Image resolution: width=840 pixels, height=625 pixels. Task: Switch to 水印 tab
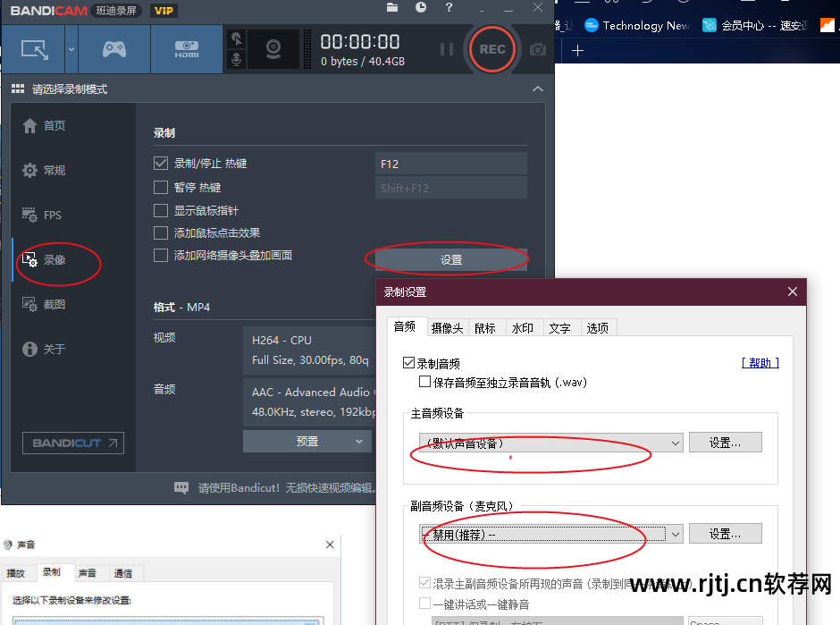tap(523, 328)
